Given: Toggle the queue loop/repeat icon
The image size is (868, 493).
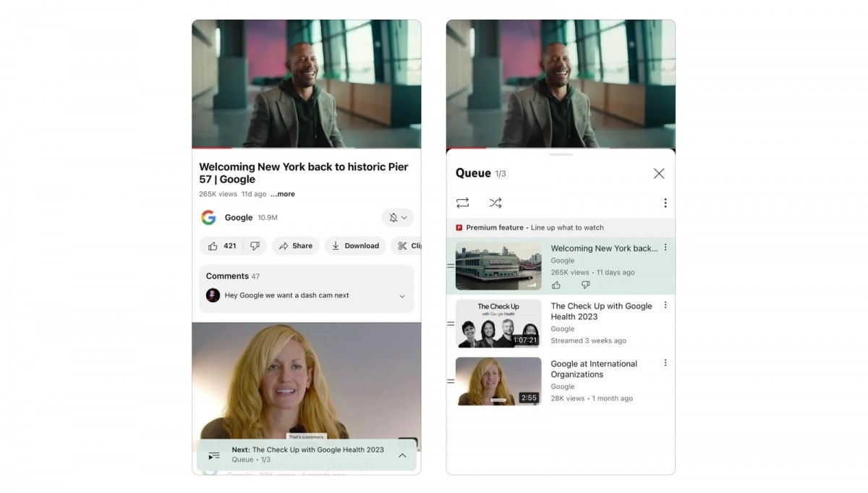Looking at the screenshot, I should (x=462, y=203).
